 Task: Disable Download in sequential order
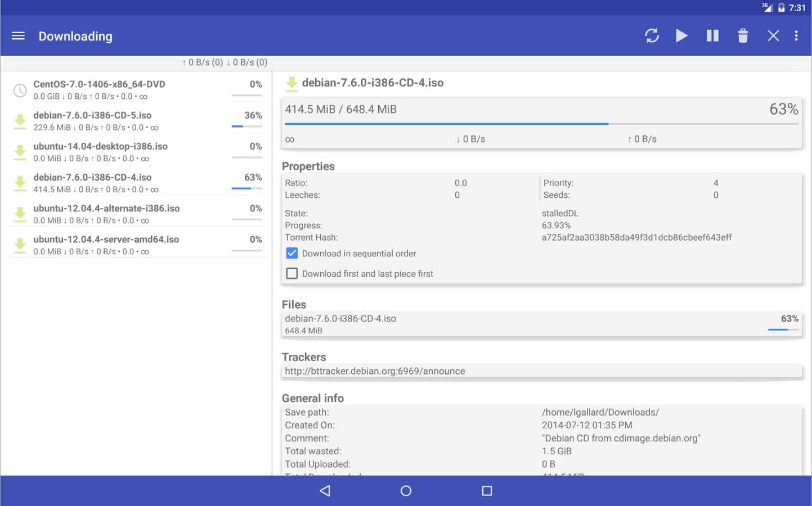(x=292, y=254)
